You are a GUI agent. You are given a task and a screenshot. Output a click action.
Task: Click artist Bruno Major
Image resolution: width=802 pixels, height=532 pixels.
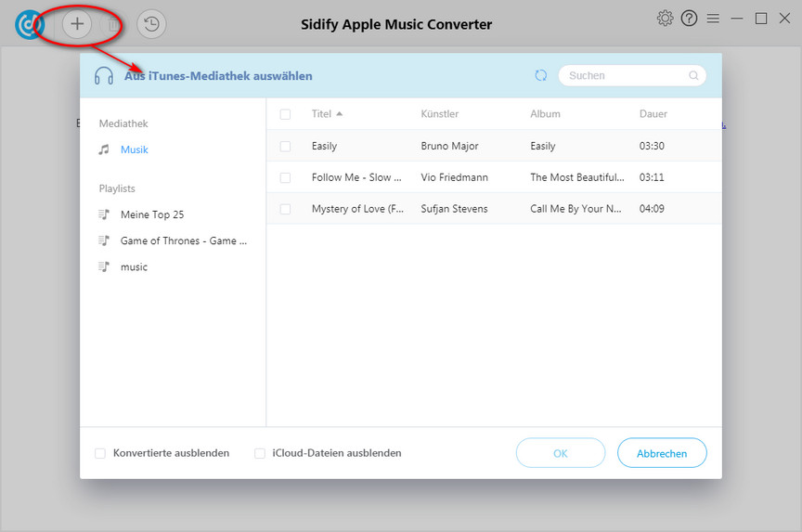coord(449,146)
